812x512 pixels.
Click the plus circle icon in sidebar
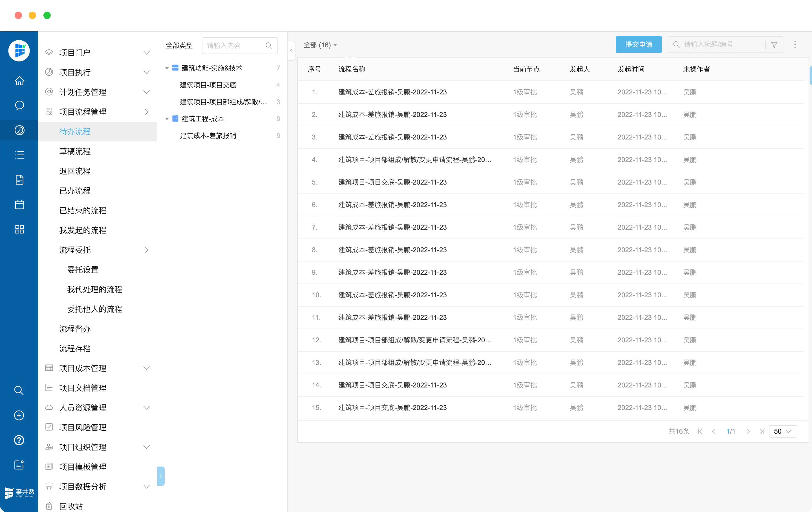(x=19, y=415)
